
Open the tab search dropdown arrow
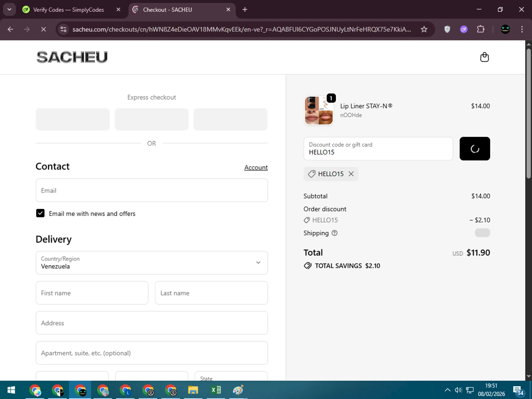coord(9,10)
